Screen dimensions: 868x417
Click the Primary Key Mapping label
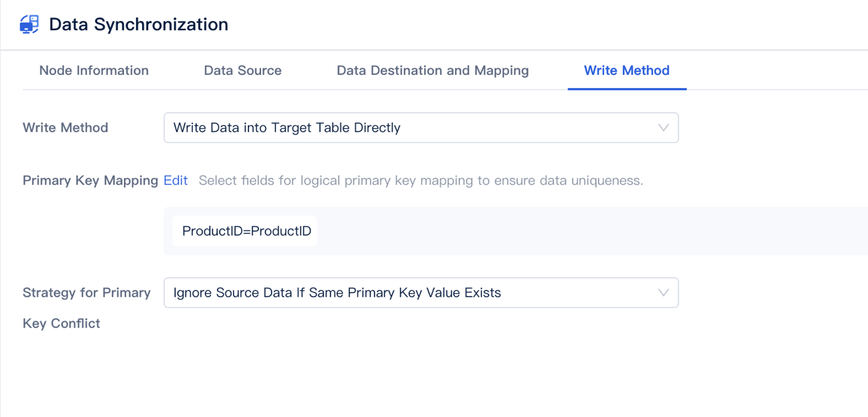90,180
